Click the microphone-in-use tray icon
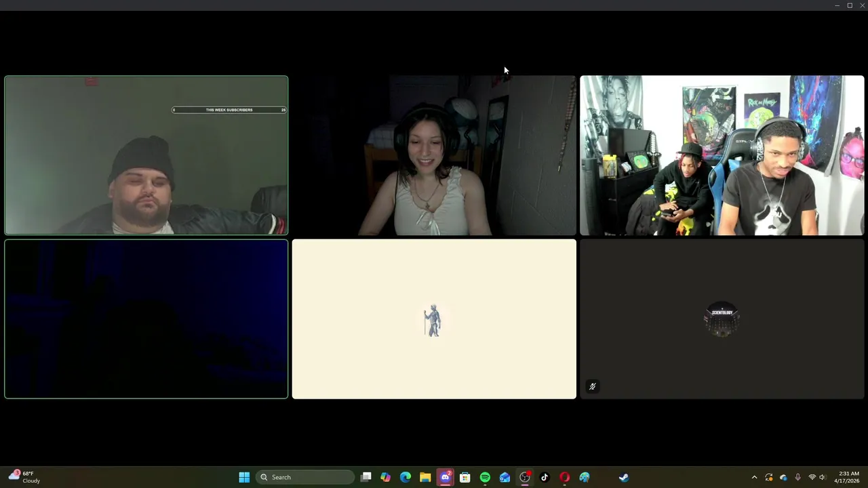Screen dimensions: 868x488 coord(797,477)
